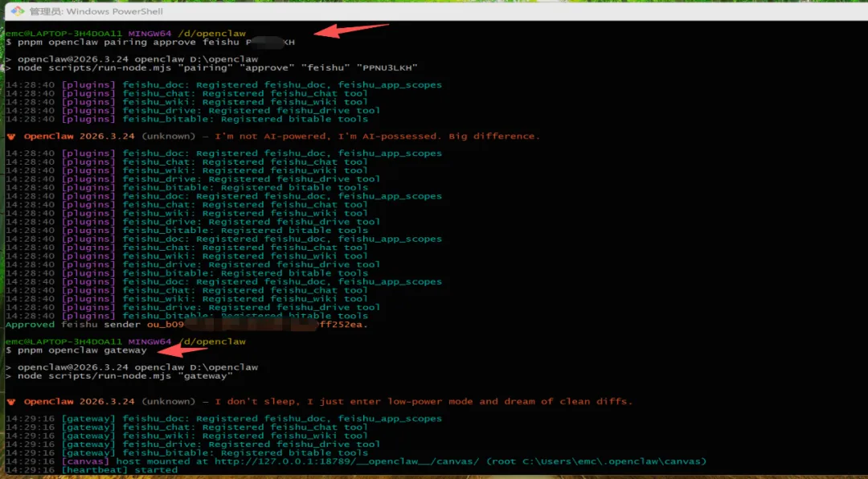Click the [gateway] feishu_doc registered line
This screenshot has width=868, height=479.
(223, 419)
